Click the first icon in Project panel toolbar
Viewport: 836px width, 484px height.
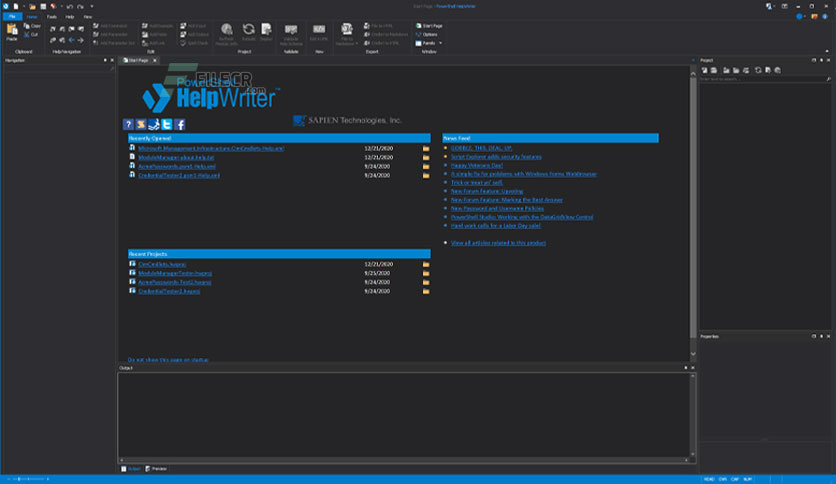click(704, 70)
